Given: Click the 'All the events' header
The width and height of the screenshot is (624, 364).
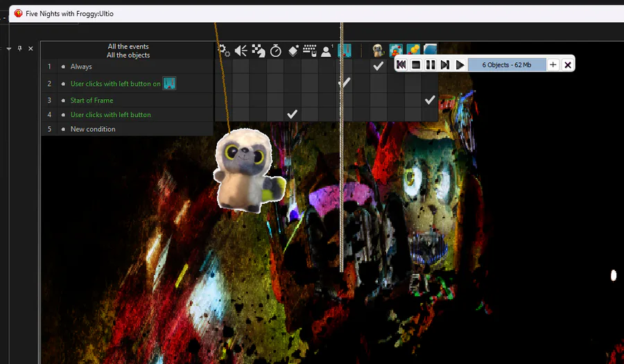Looking at the screenshot, I should (128, 46).
